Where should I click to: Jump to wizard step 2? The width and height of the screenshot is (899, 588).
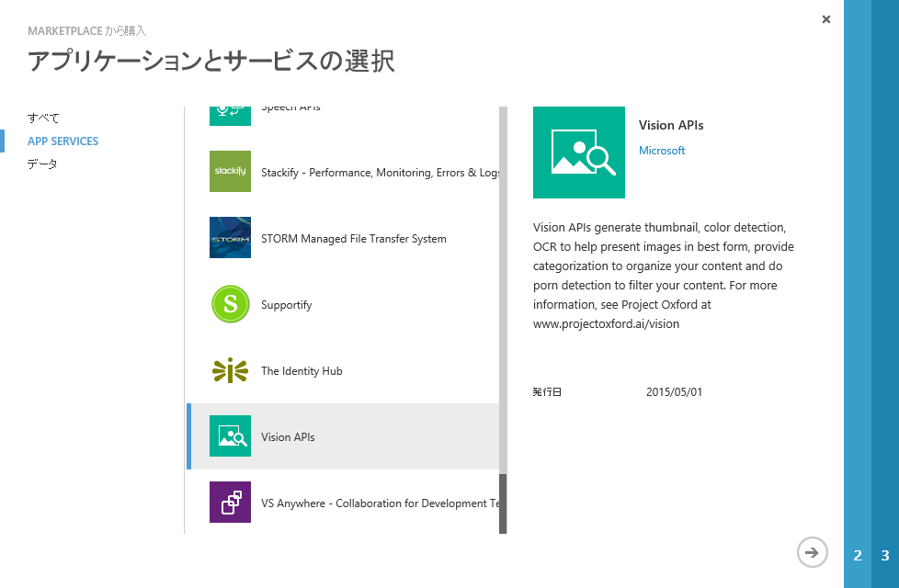(858, 556)
